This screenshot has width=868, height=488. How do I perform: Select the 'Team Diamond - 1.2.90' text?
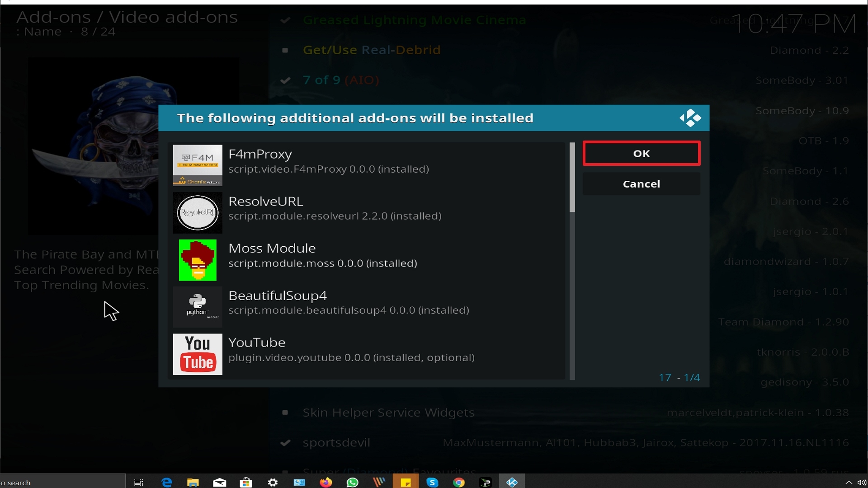pyautogui.click(x=783, y=322)
